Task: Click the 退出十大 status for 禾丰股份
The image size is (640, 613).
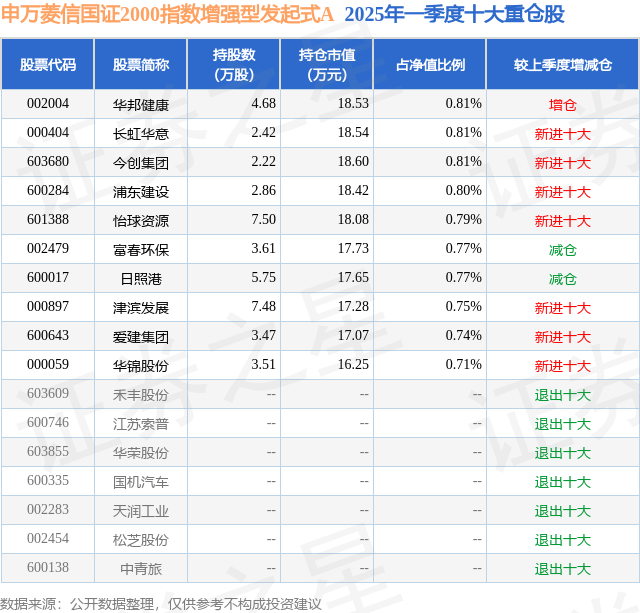Action: tap(562, 395)
